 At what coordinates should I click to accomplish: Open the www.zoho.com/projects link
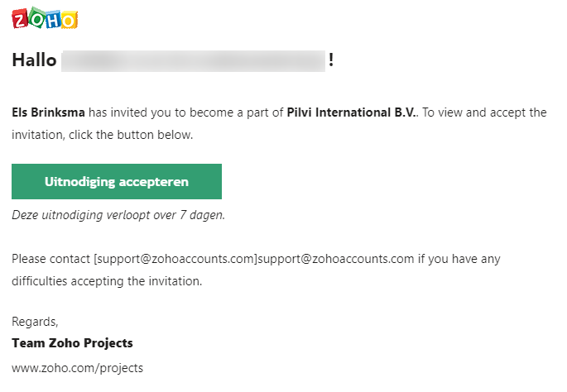(77, 368)
